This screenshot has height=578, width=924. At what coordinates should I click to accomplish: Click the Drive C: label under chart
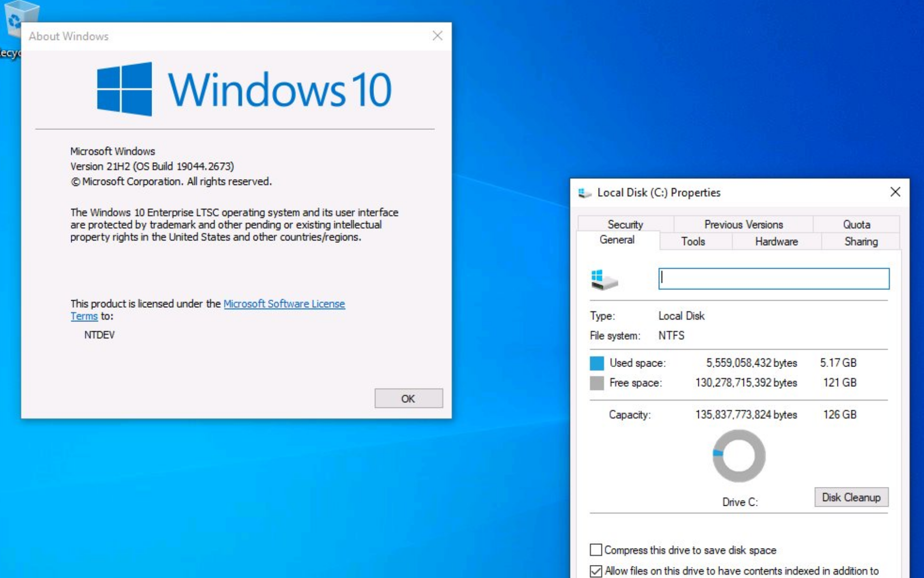tap(740, 502)
